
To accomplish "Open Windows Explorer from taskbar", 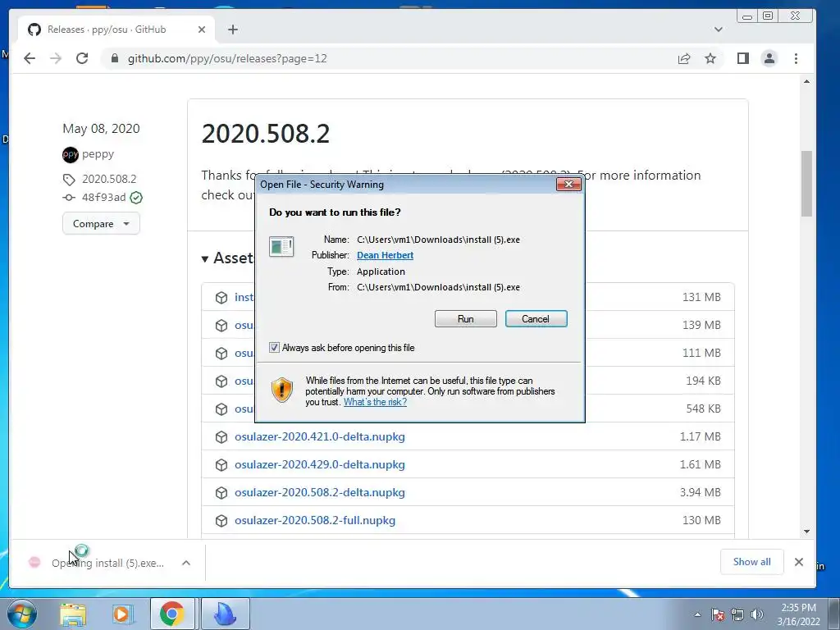I will coord(73,614).
